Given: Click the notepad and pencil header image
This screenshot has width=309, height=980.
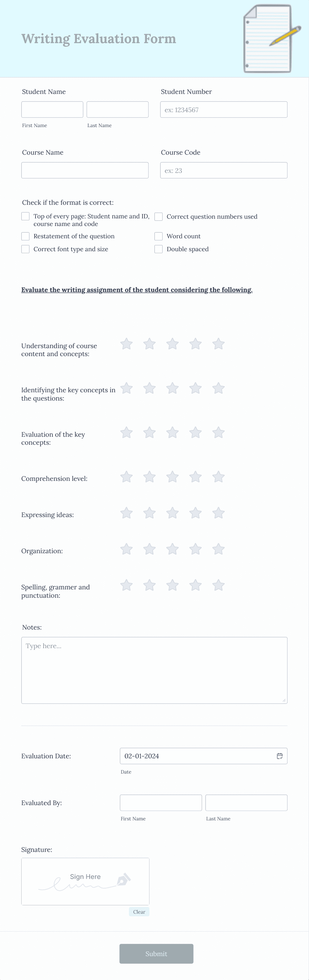Looking at the screenshot, I should [272, 38].
